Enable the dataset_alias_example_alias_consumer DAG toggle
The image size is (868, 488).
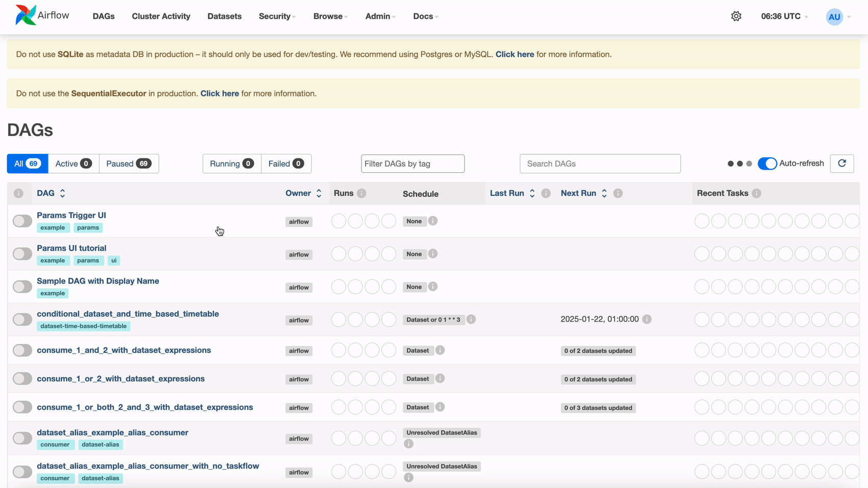coord(22,438)
